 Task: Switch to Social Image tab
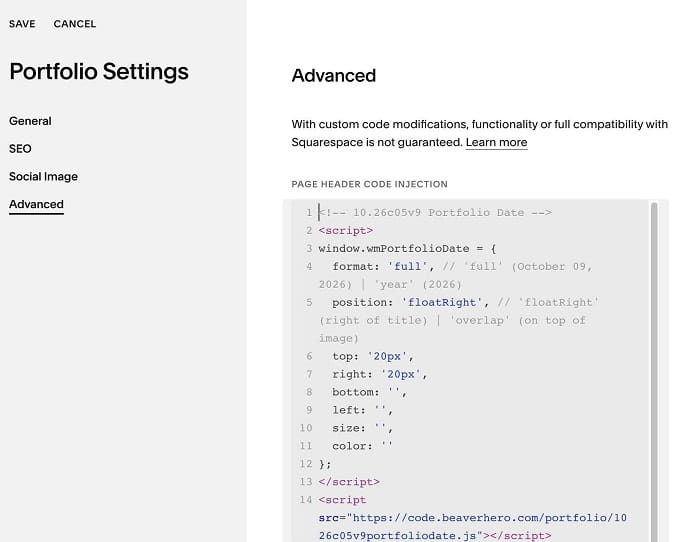click(43, 176)
